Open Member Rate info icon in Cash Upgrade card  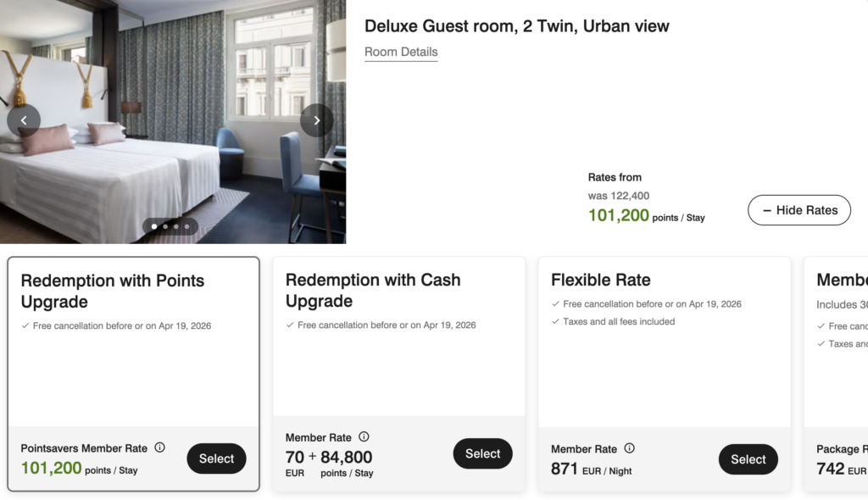(x=364, y=437)
